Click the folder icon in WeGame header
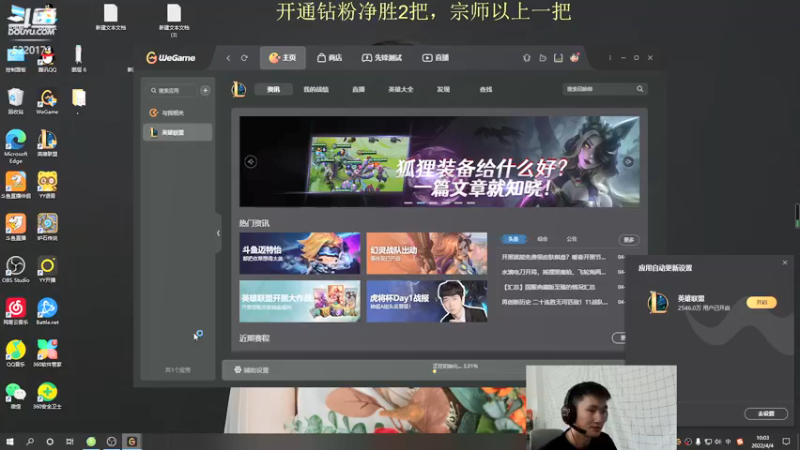 (x=543, y=58)
